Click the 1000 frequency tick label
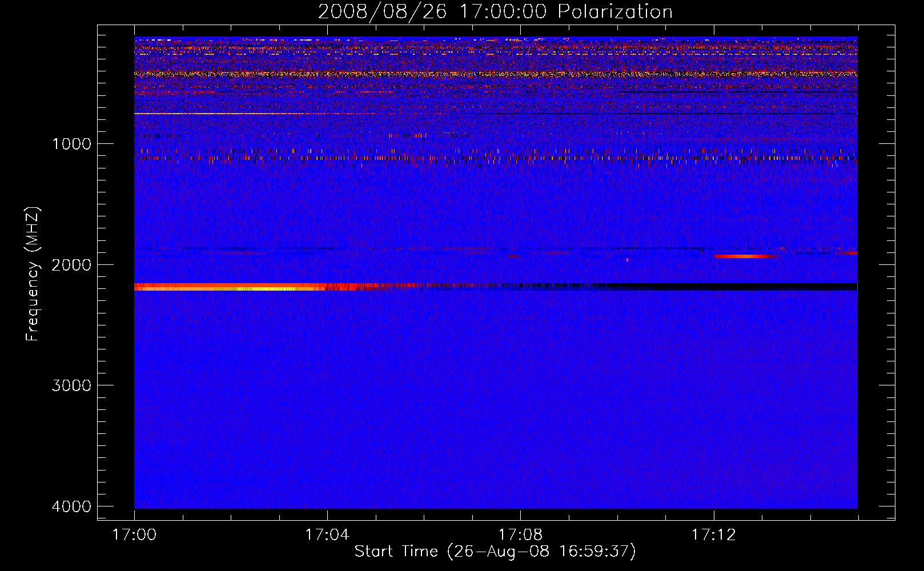Screen dimensions: 924x571 click(x=72, y=144)
